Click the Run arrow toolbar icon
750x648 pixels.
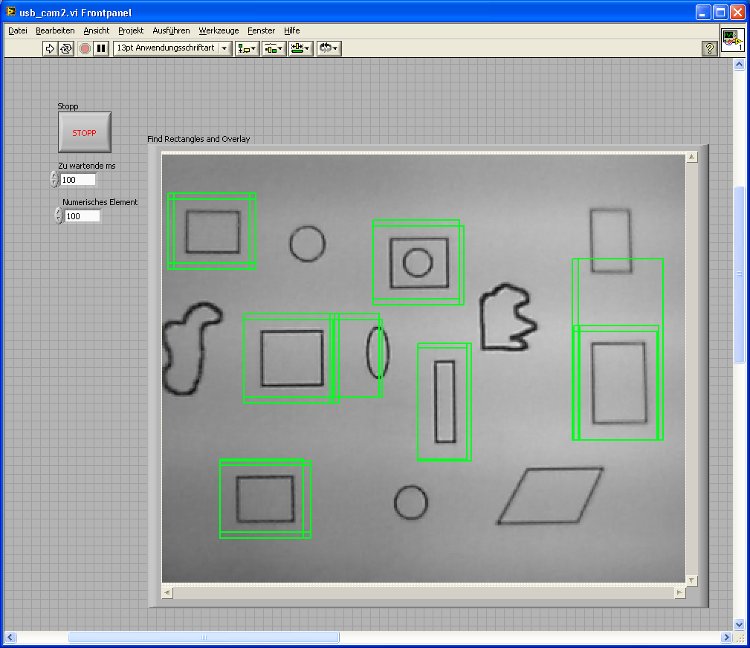(x=49, y=48)
